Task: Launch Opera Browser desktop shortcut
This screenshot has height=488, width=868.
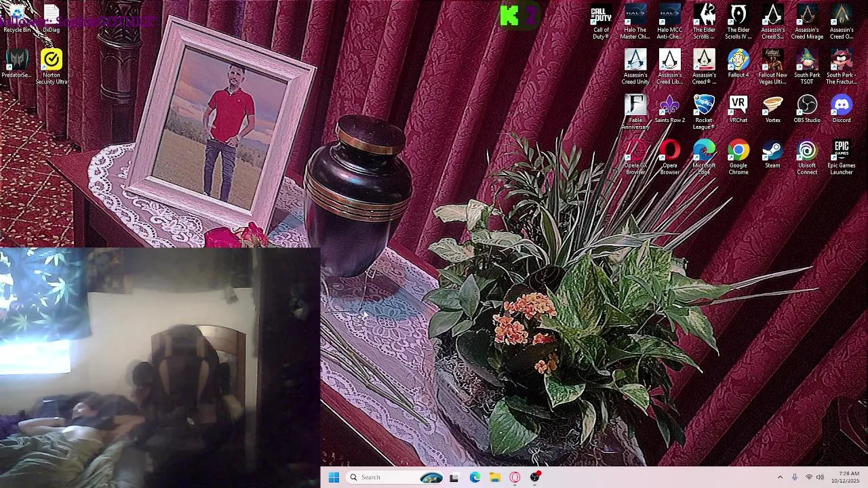Action: [669, 157]
